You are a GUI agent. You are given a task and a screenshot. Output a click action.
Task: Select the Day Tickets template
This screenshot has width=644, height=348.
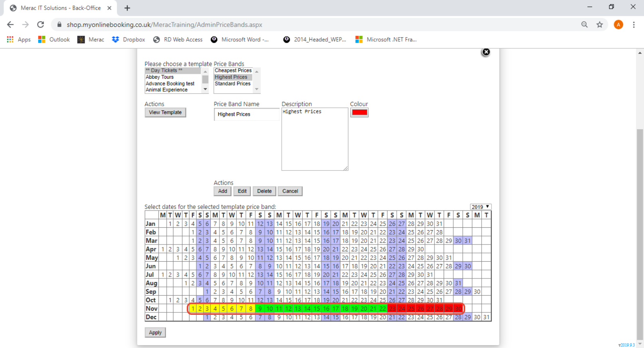click(x=173, y=71)
